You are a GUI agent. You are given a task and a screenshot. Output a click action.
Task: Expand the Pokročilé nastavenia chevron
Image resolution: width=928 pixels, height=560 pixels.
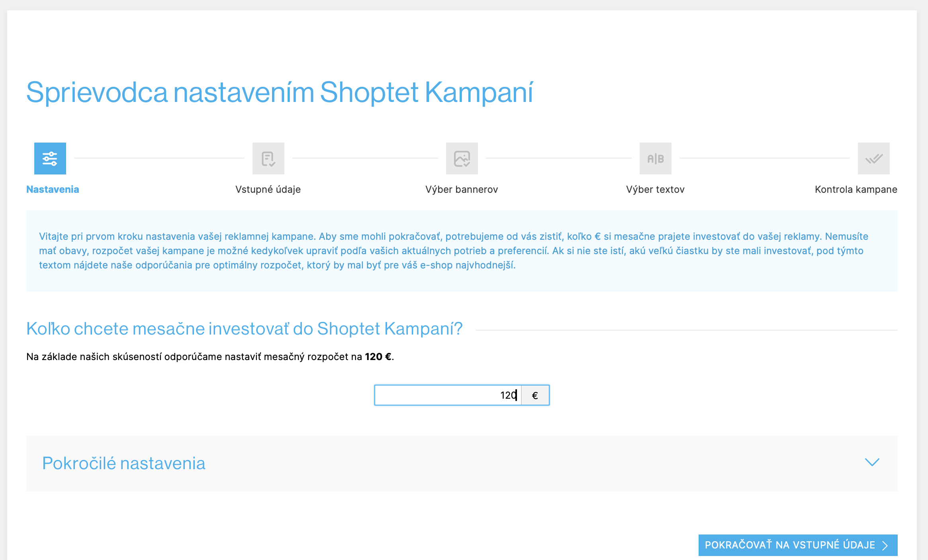click(872, 462)
